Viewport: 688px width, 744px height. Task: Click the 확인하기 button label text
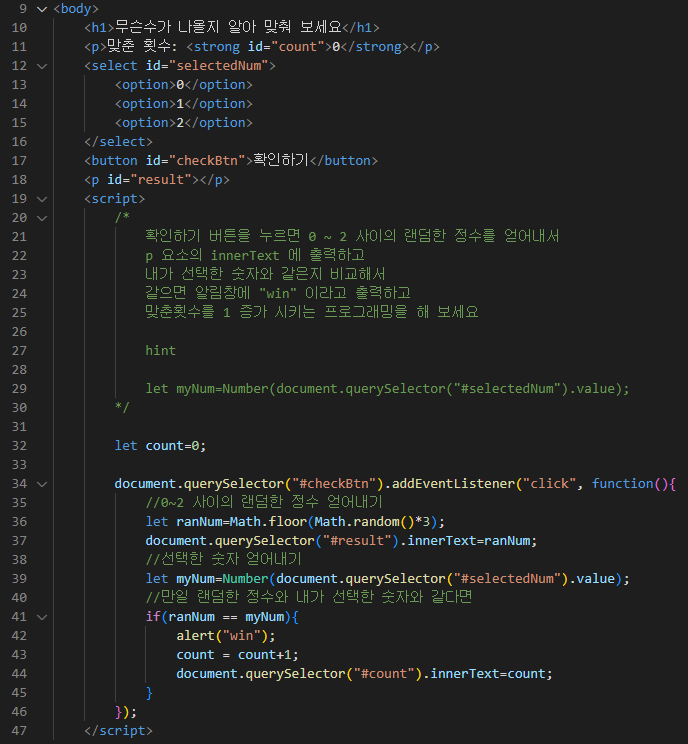coord(281,160)
